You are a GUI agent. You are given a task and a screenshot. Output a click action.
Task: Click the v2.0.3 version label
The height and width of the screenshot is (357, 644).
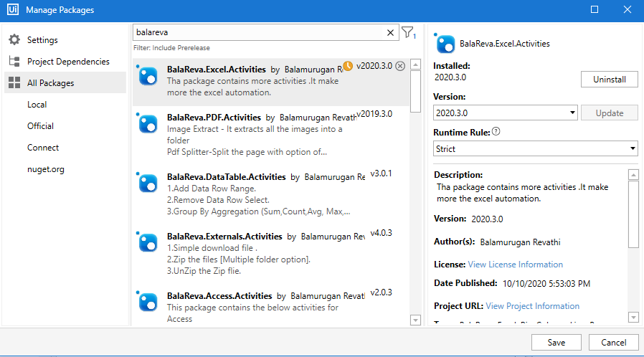tap(381, 292)
